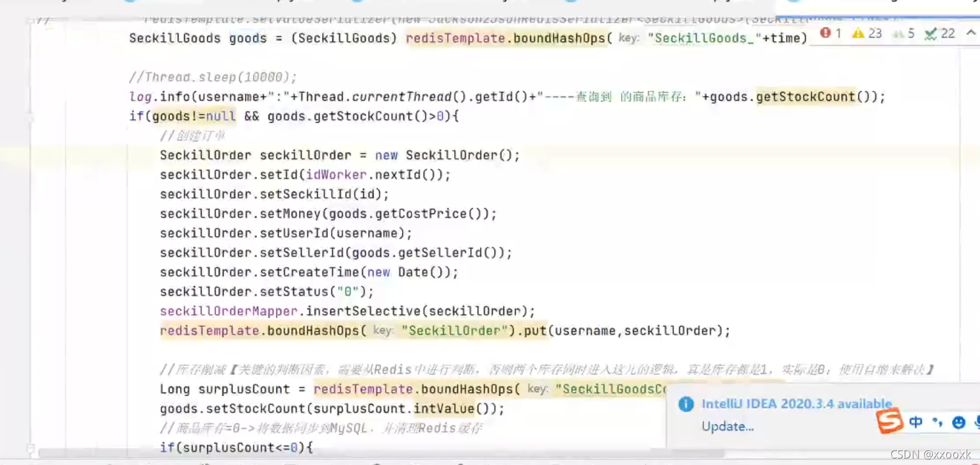This screenshot has width=980, height=465.
Task: Place cursor on //Thread.sleep(10000); comment
Action: tap(213, 77)
